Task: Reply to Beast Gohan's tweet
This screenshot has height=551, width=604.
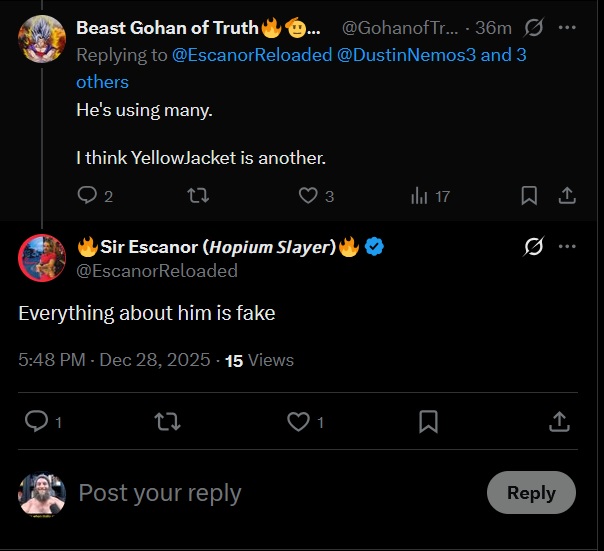Action: coord(88,196)
